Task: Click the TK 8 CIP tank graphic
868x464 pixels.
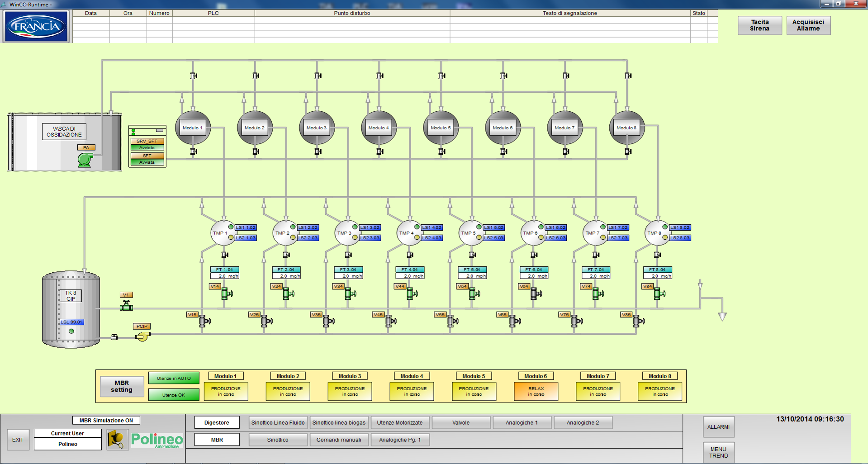Action: (x=71, y=310)
